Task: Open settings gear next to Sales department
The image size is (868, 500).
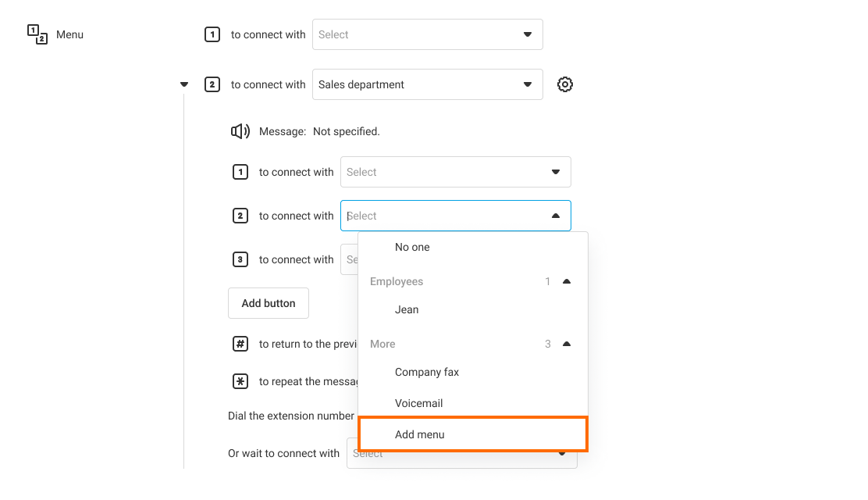Action: [x=565, y=84]
